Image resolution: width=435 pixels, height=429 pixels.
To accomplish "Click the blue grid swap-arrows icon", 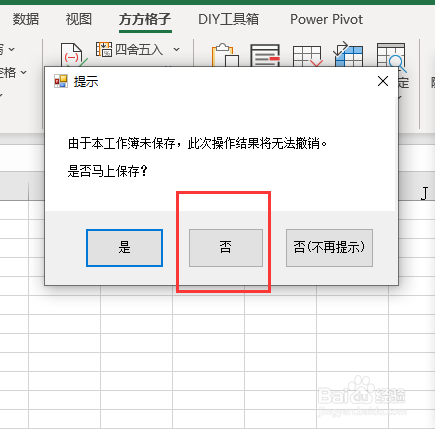I will (x=348, y=54).
